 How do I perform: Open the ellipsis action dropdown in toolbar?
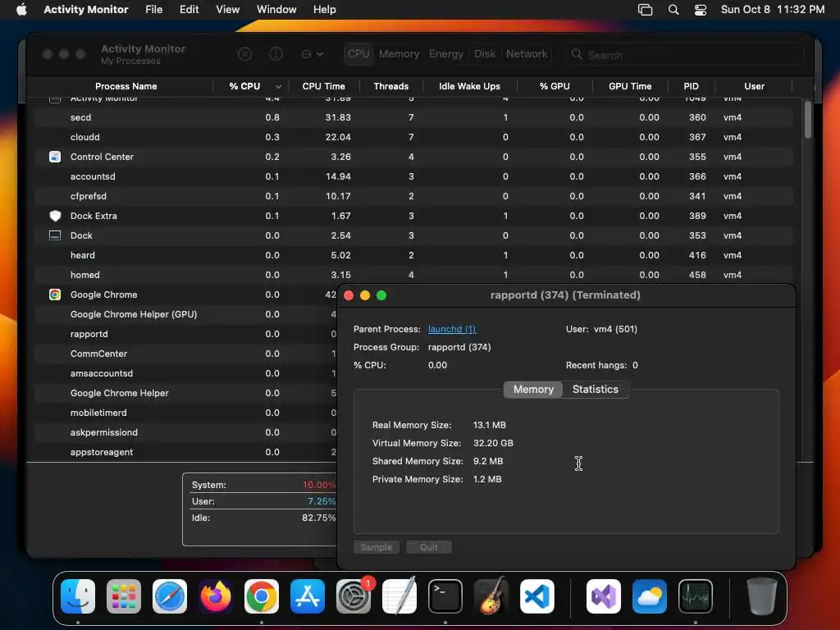click(313, 54)
